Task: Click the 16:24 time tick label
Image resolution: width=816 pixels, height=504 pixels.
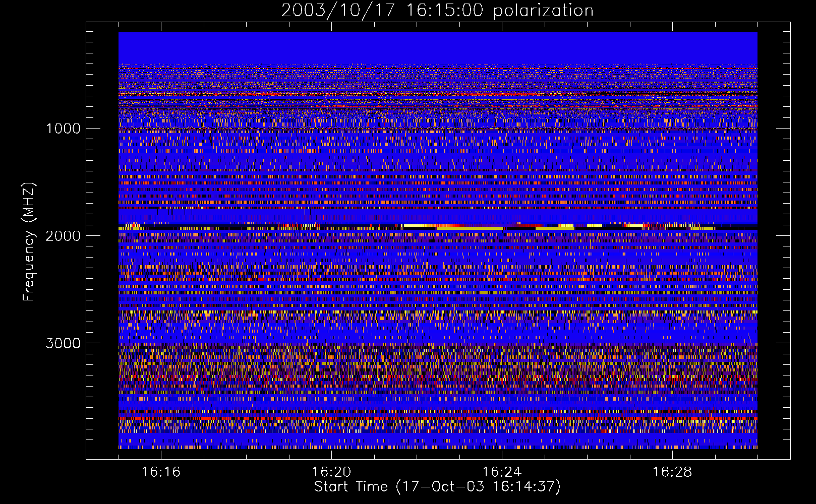Action: pyautogui.click(x=502, y=472)
